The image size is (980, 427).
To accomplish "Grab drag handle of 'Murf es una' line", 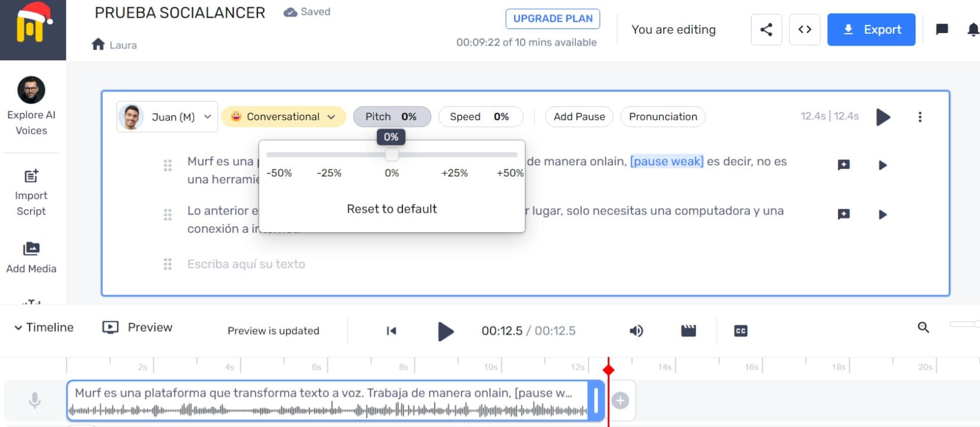I will (x=167, y=165).
